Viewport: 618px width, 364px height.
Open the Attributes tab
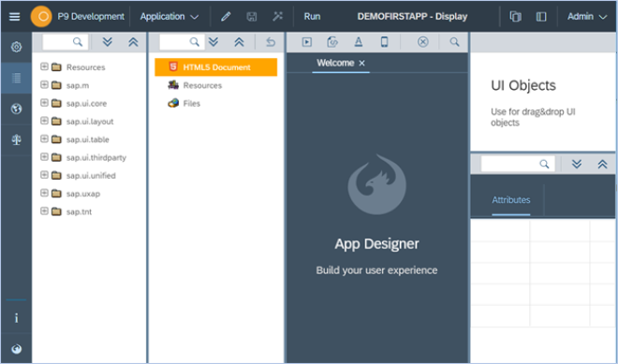(x=511, y=200)
